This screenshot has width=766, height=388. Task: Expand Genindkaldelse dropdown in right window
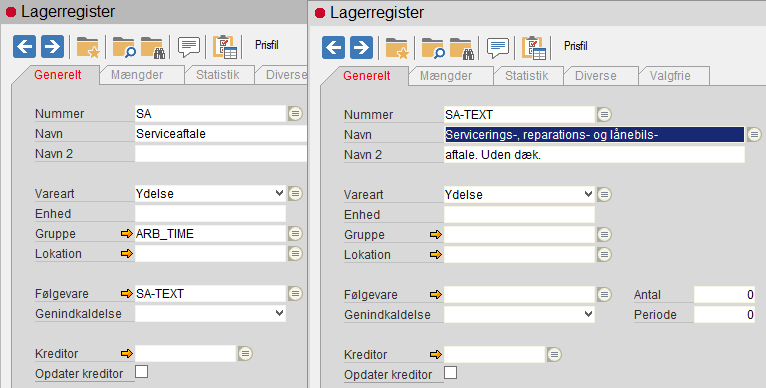tap(588, 314)
